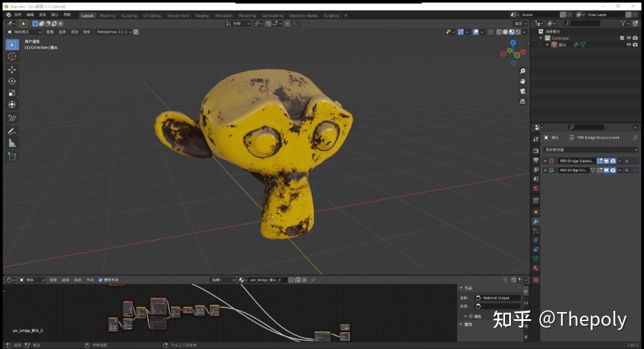Select the Annotate tool
The height and width of the screenshot is (349, 644).
point(12,130)
